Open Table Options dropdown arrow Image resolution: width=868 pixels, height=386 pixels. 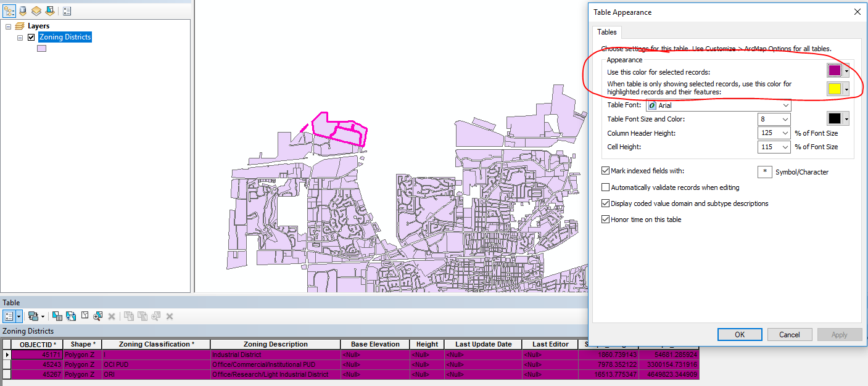[x=19, y=316]
